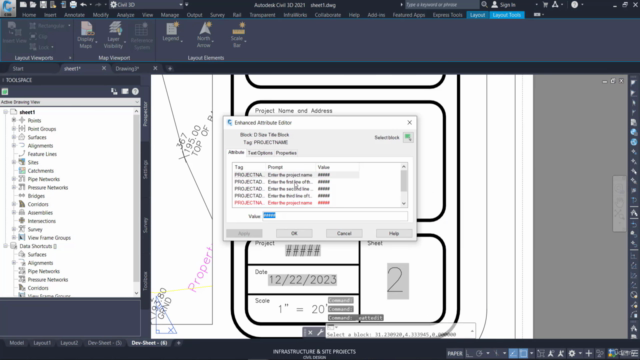Click the OK button in Attribute Editor
The height and width of the screenshot is (360, 640).
pos(294,233)
